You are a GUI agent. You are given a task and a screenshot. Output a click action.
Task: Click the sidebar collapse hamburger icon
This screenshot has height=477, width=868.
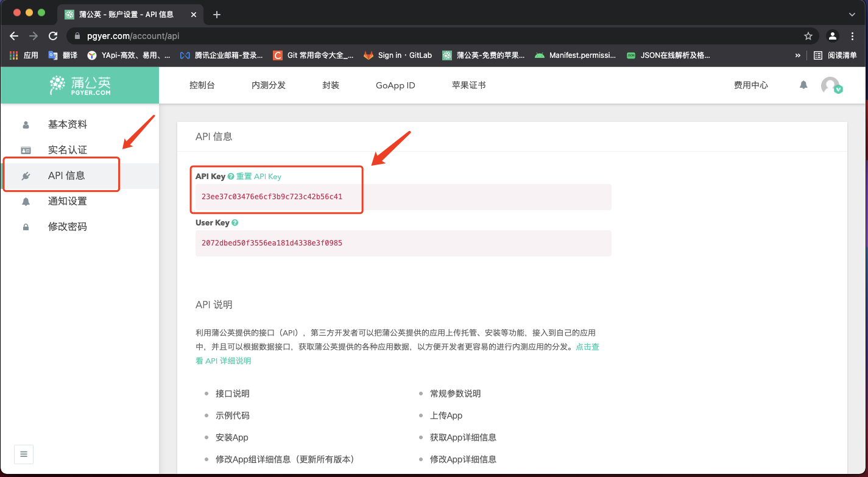[24, 454]
